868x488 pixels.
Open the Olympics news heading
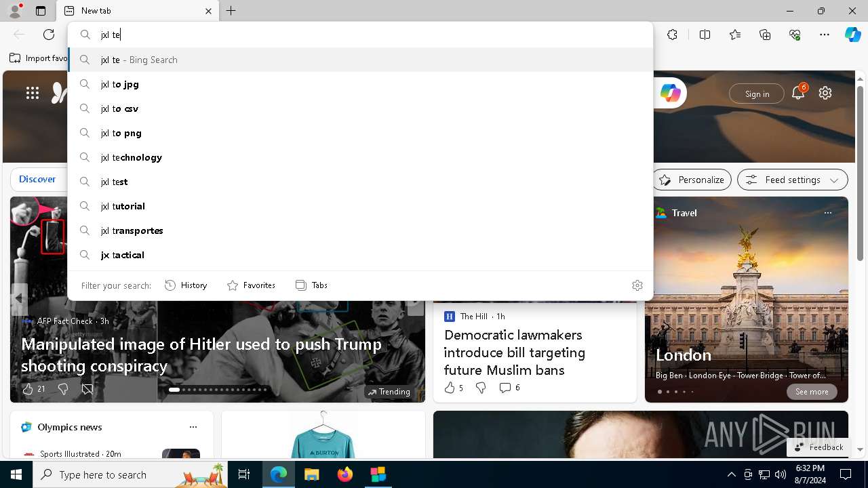pyautogui.click(x=70, y=427)
